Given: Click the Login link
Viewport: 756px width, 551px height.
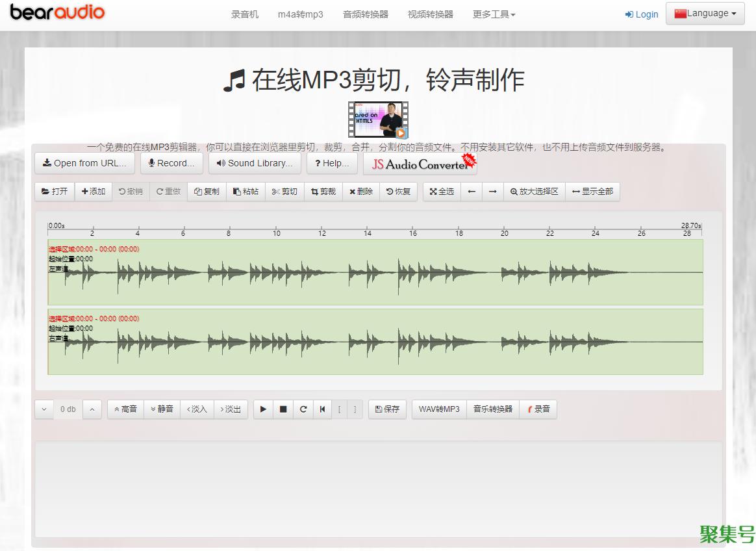Looking at the screenshot, I should pos(641,14).
